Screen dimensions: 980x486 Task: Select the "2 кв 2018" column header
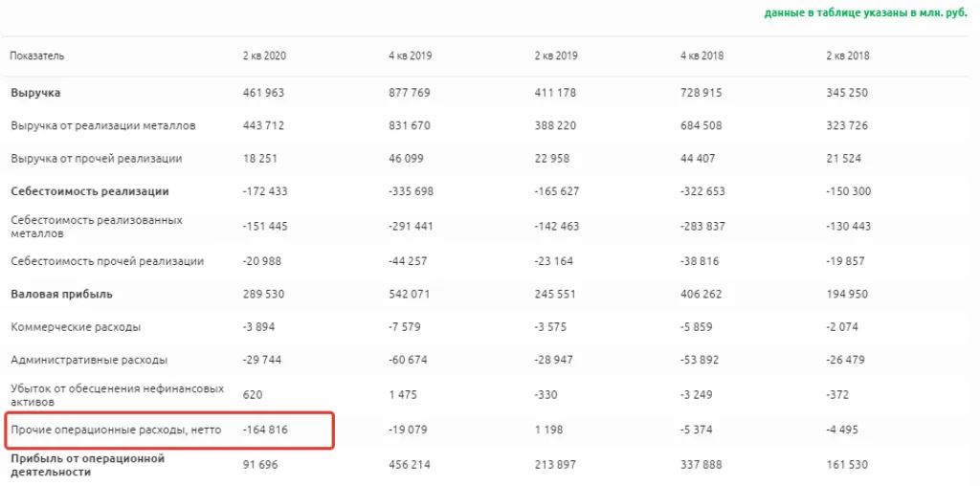pyautogui.click(x=847, y=55)
